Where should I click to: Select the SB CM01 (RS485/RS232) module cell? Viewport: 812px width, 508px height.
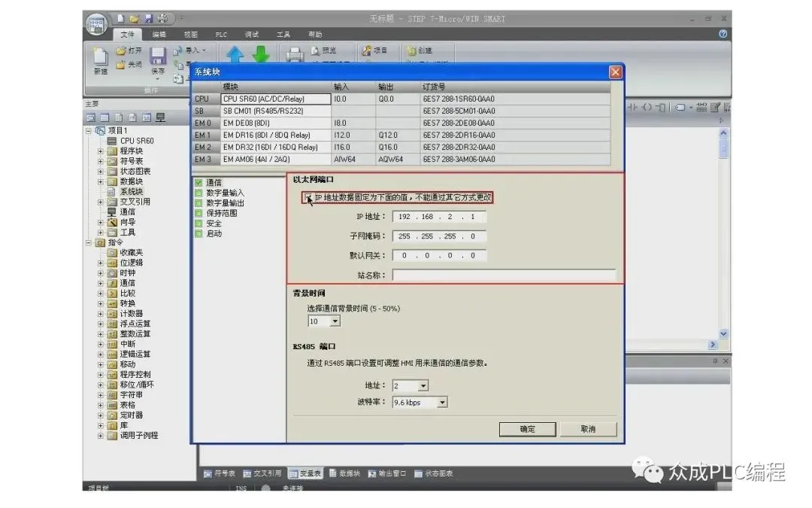275,111
